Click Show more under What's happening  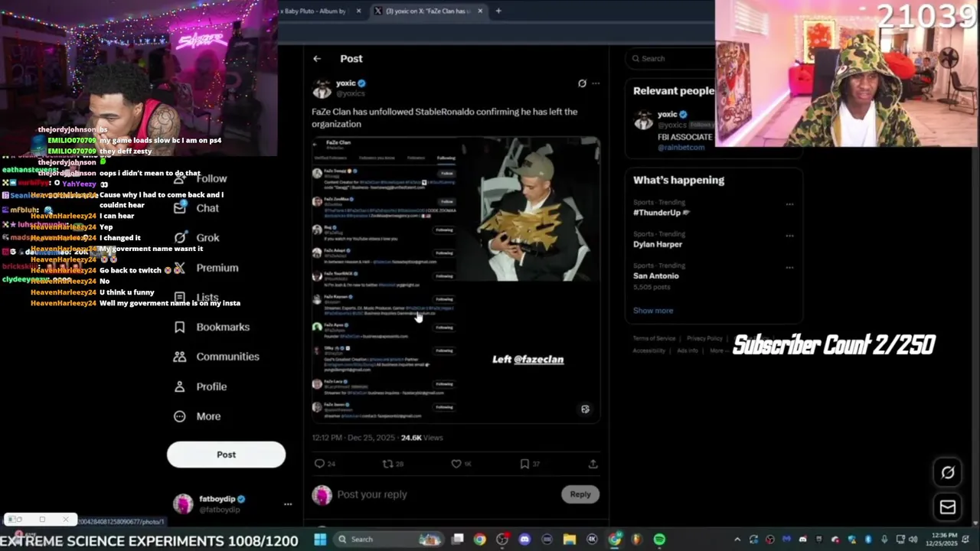coord(653,311)
